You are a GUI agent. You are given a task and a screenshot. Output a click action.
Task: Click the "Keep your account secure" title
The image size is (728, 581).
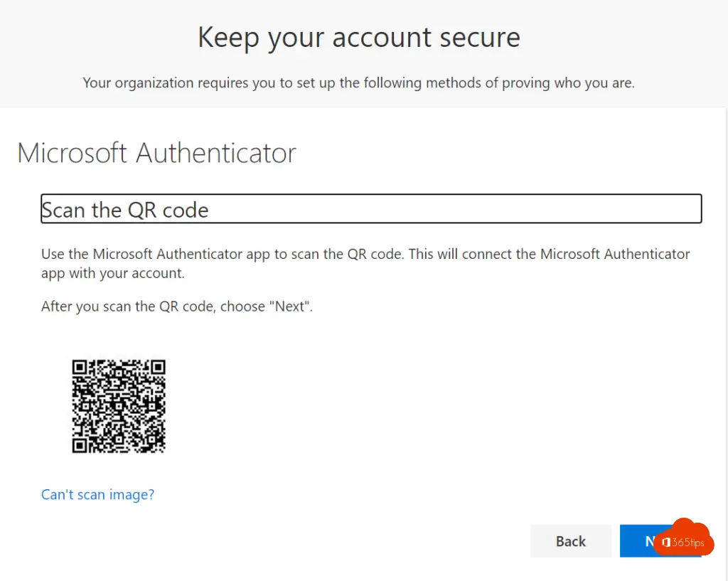pyautogui.click(x=359, y=38)
